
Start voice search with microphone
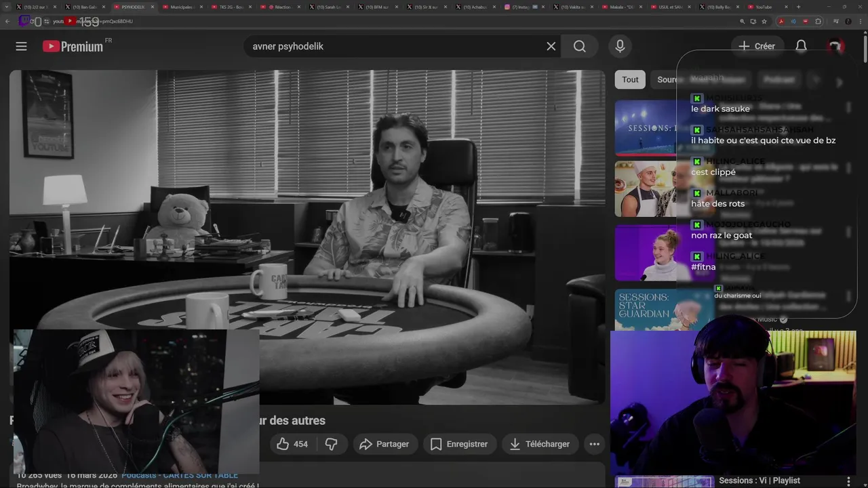coord(620,46)
